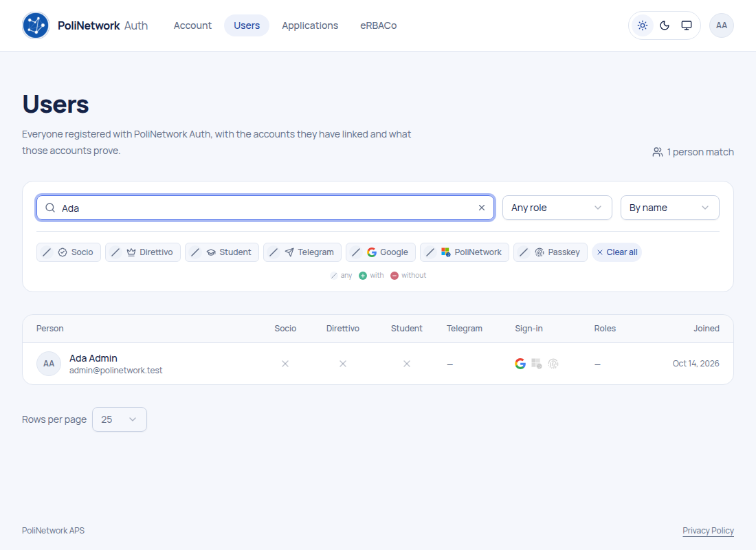
Task: Click the Telegram column header
Action: (x=465, y=329)
